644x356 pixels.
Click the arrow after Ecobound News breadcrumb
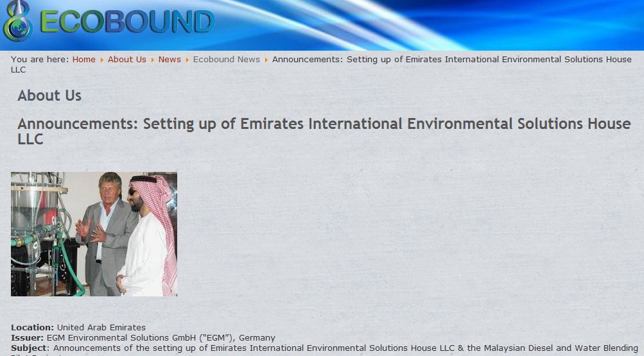[266, 60]
